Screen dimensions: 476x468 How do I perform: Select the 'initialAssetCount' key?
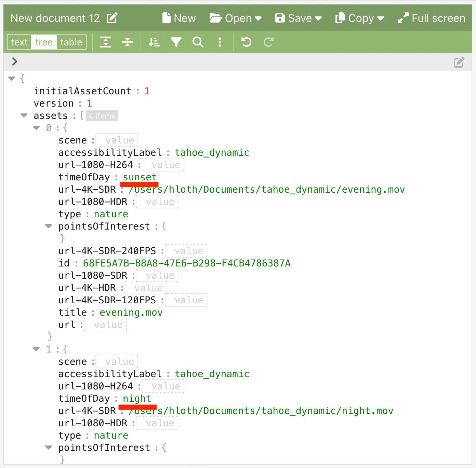tap(82, 91)
